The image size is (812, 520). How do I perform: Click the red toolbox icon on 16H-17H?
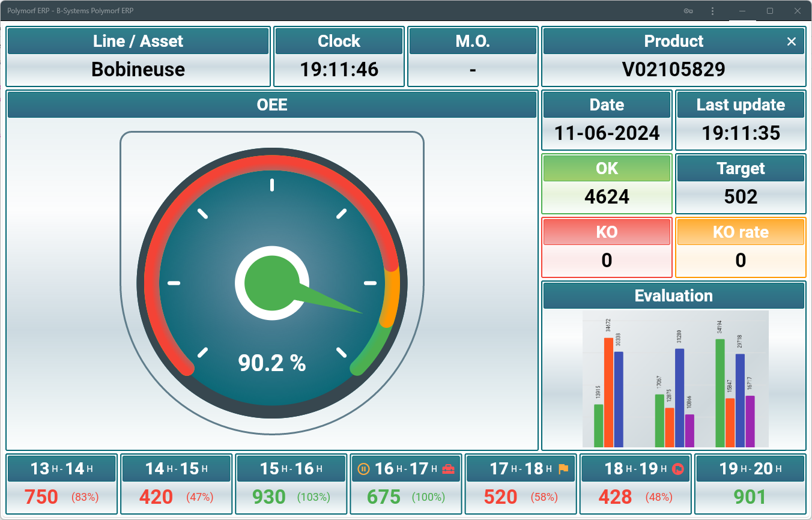coord(448,469)
